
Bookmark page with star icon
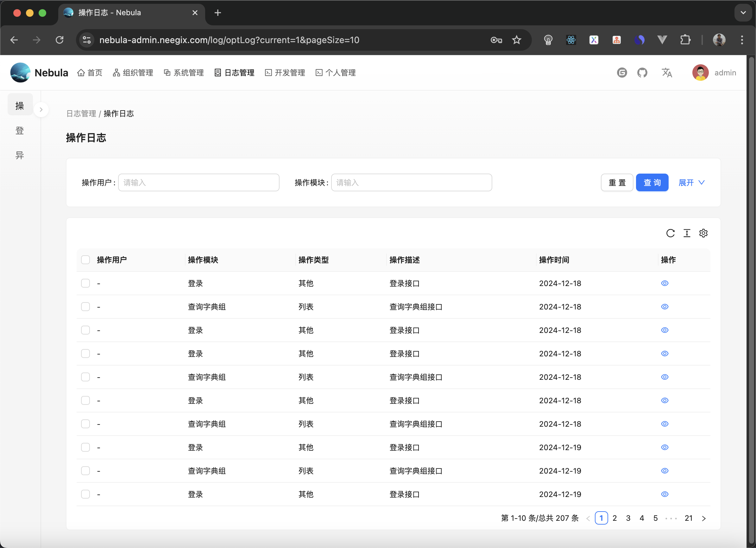[x=516, y=40]
